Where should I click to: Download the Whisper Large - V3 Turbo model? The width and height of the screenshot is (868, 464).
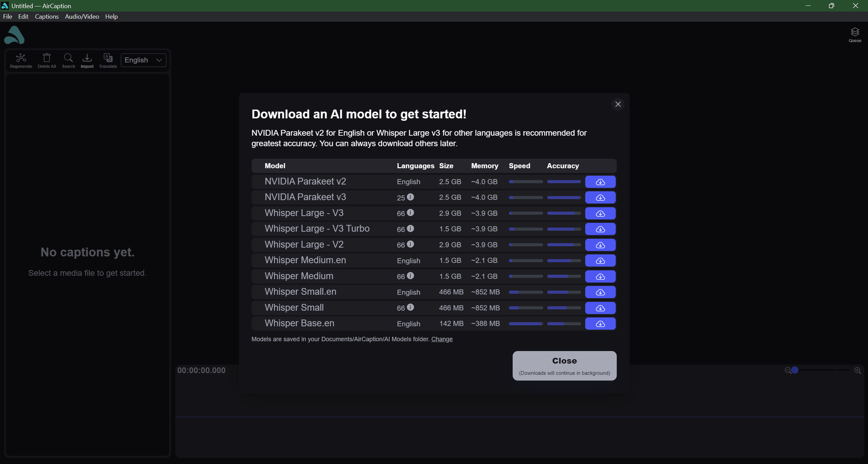(x=600, y=229)
